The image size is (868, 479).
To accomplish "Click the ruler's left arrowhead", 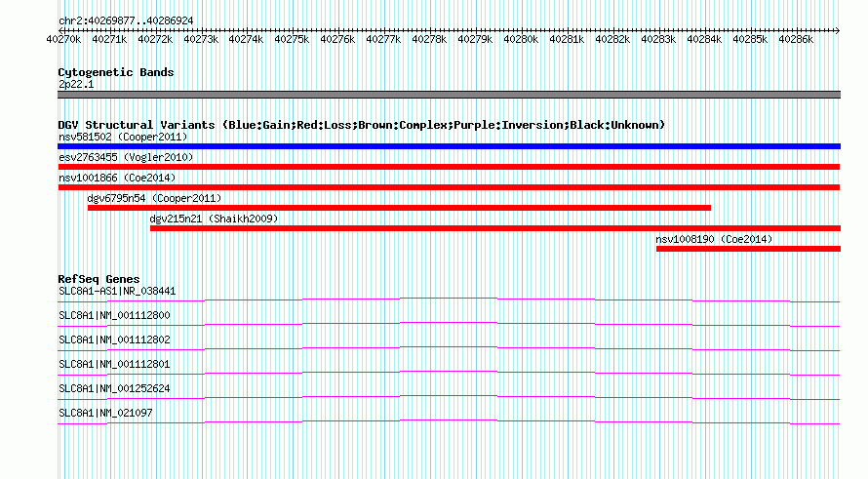I will click(60, 30).
